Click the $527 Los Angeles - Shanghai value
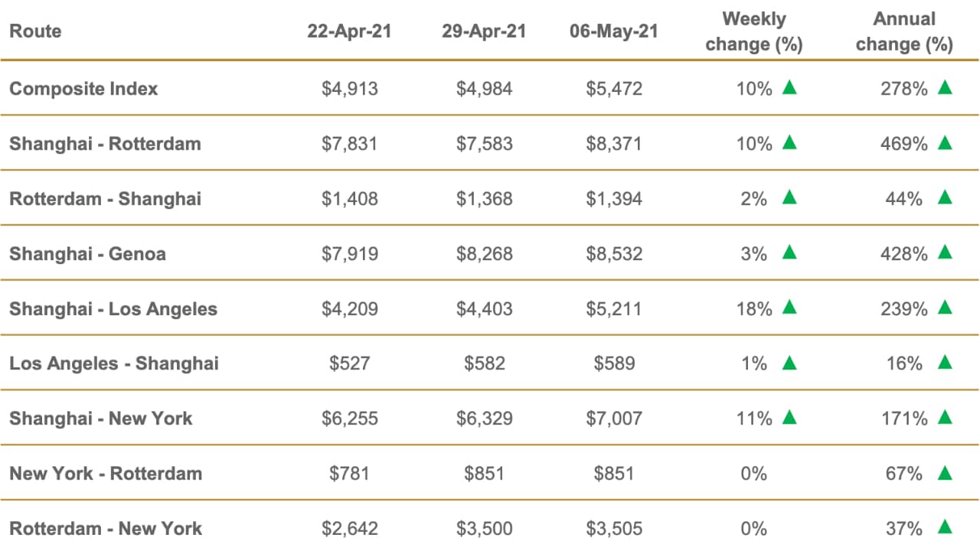The height and width of the screenshot is (551, 980). [x=349, y=364]
